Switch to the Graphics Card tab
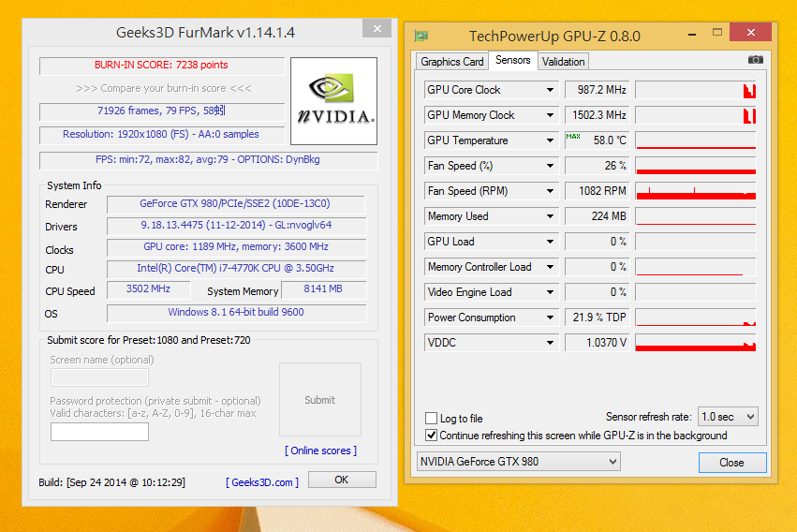Screen dimensions: 797x532 (451, 62)
